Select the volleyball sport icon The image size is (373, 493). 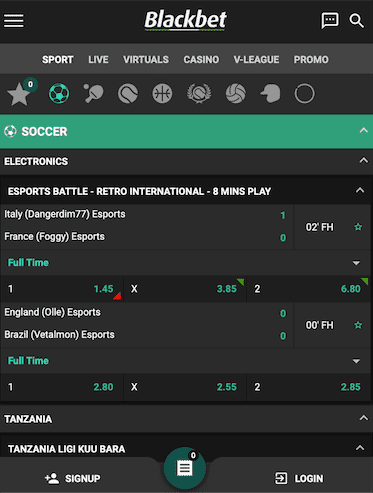click(236, 93)
